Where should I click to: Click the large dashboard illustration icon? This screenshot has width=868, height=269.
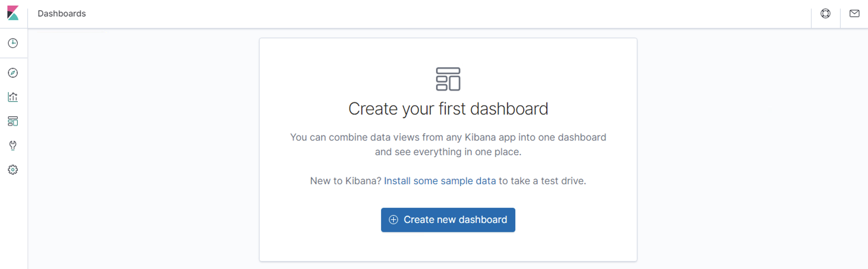(448, 79)
